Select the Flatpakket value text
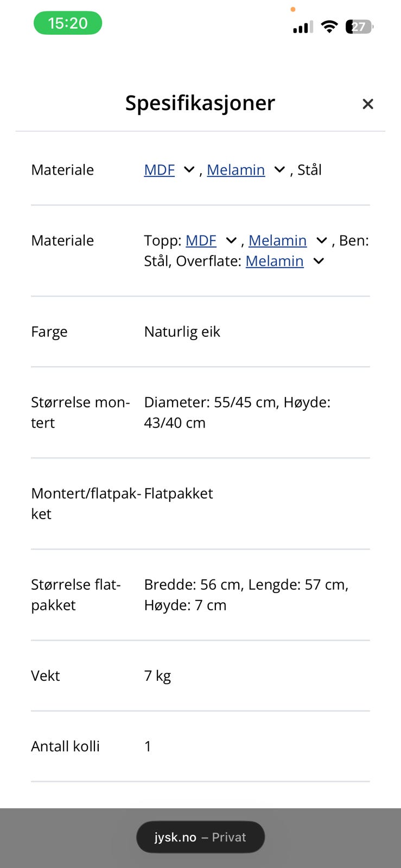401x868 pixels. click(x=179, y=493)
